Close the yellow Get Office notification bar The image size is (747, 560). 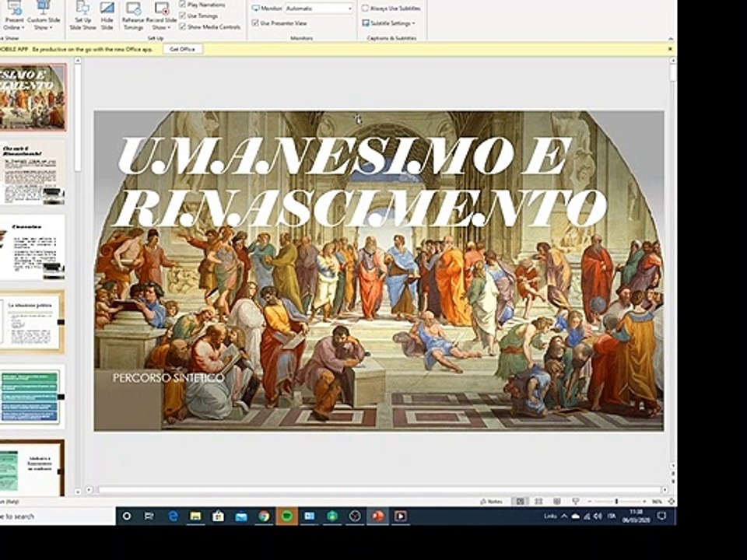(x=670, y=48)
